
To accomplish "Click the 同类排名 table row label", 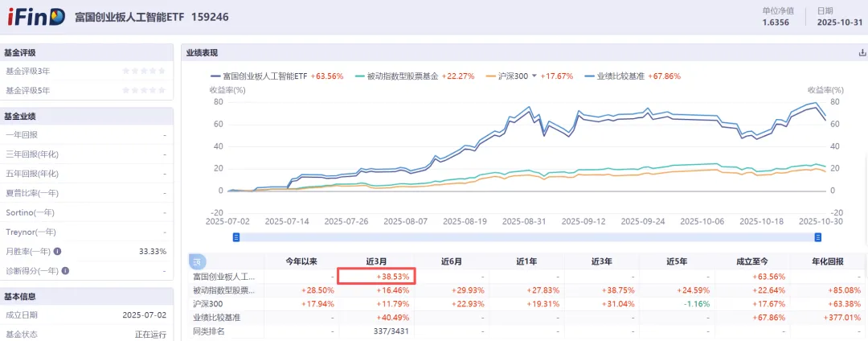I will click(208, 331).
